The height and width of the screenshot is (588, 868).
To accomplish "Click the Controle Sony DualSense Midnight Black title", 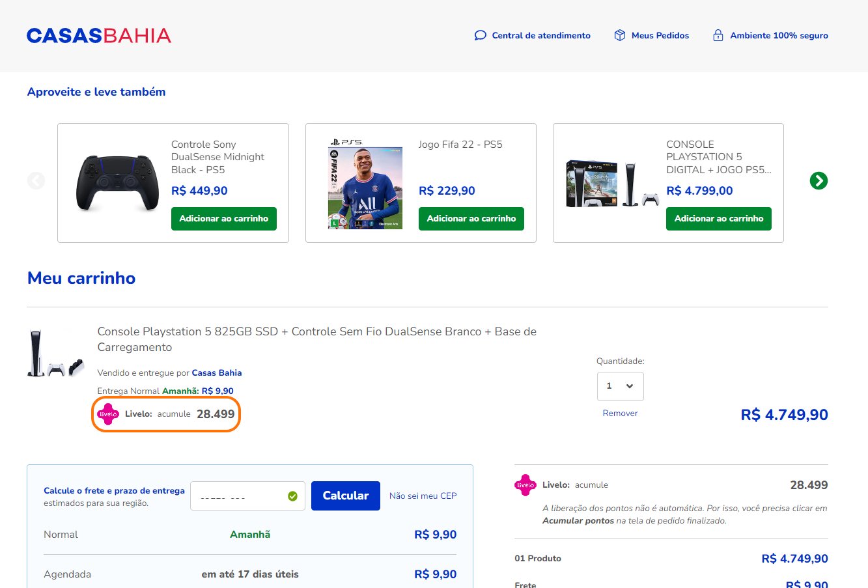I will point(218,157).
